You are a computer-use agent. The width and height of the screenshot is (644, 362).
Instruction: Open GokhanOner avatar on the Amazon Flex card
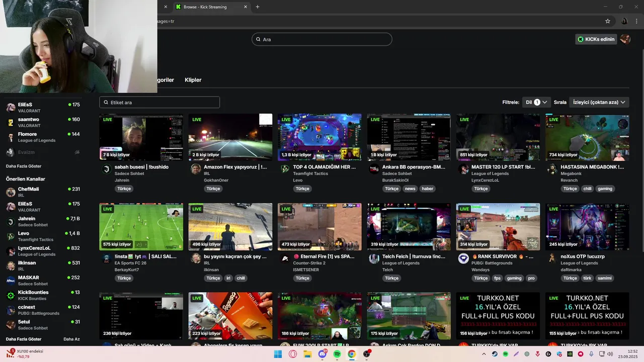196,169
